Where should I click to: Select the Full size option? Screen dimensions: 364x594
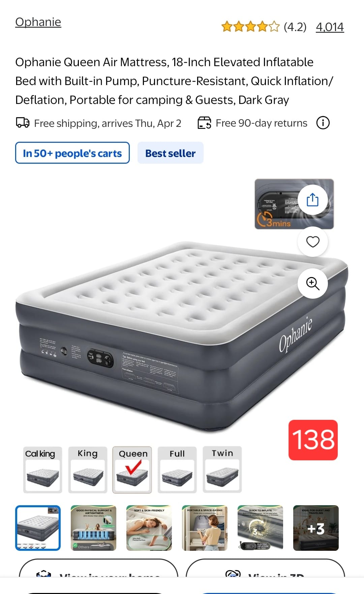click(x=177, y=470)
